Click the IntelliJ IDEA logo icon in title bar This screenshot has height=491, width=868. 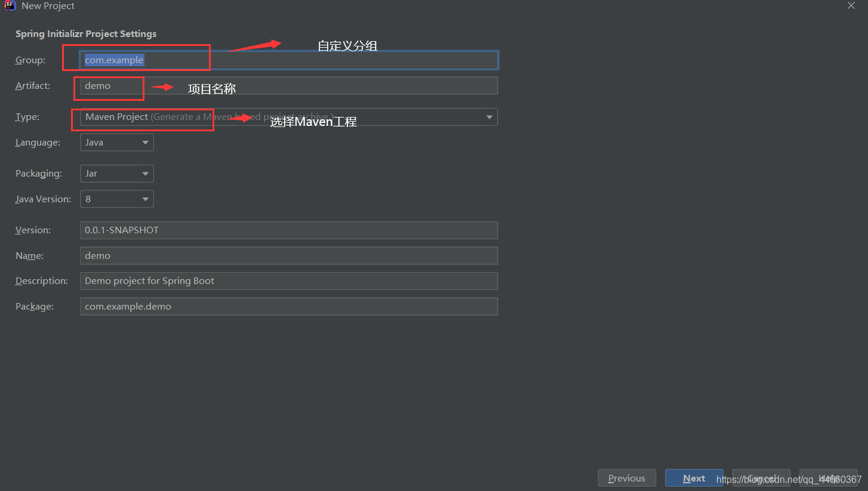[10, 5]
